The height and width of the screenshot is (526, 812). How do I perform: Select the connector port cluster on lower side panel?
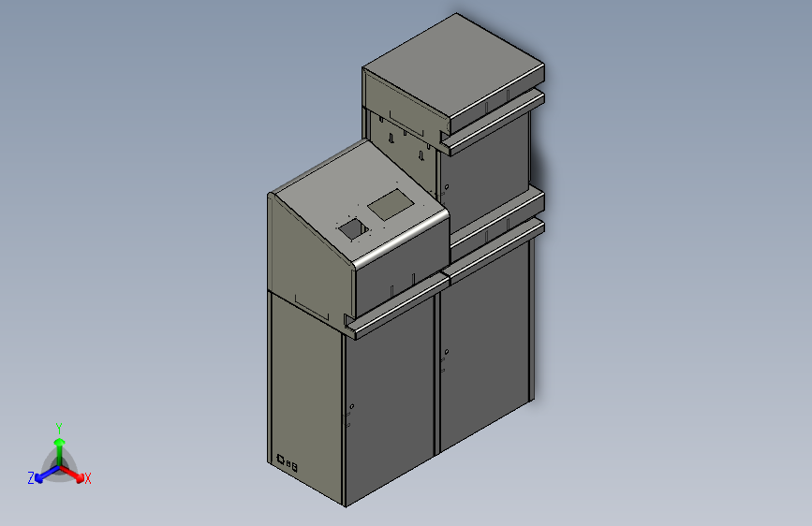[x=287, y=463]
